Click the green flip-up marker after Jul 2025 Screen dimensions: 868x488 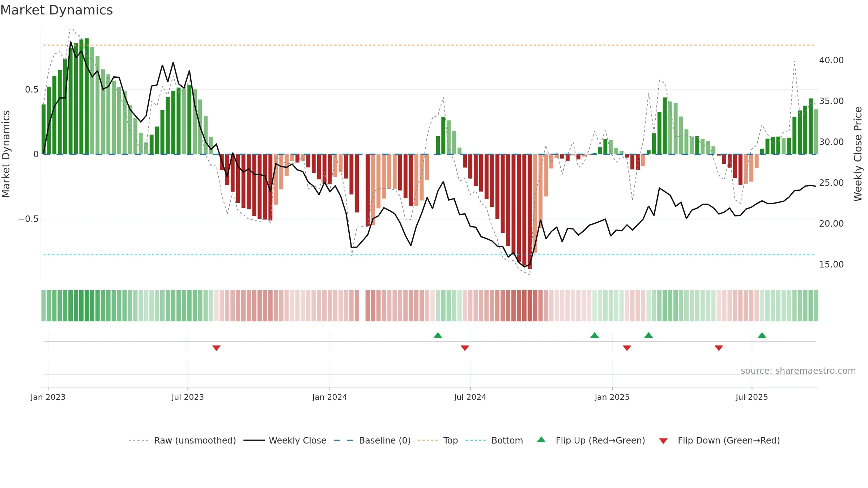(x=762, y=335)
